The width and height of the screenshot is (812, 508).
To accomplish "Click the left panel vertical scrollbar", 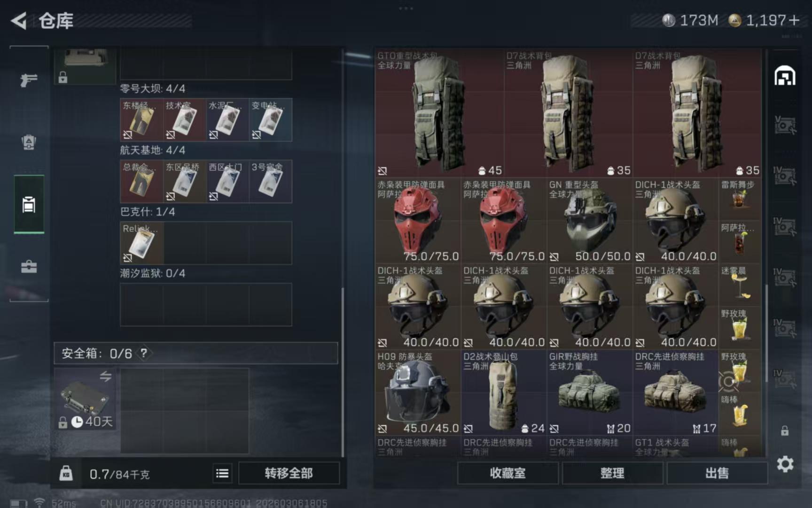I will pyautogui.click(x=343, y=372).
